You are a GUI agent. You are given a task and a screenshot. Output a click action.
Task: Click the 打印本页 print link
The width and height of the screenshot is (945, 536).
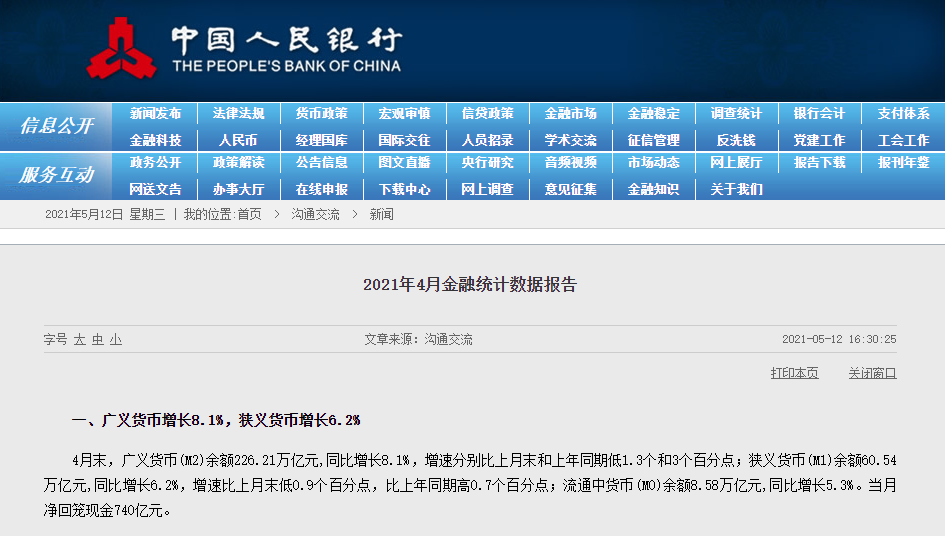tap(794, 373)
